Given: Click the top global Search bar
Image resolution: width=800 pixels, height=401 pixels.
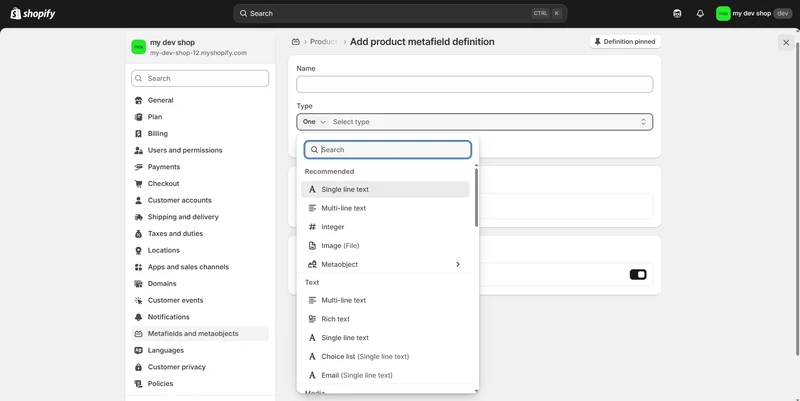Looking at the screenshot, I should tap(400, 14).
